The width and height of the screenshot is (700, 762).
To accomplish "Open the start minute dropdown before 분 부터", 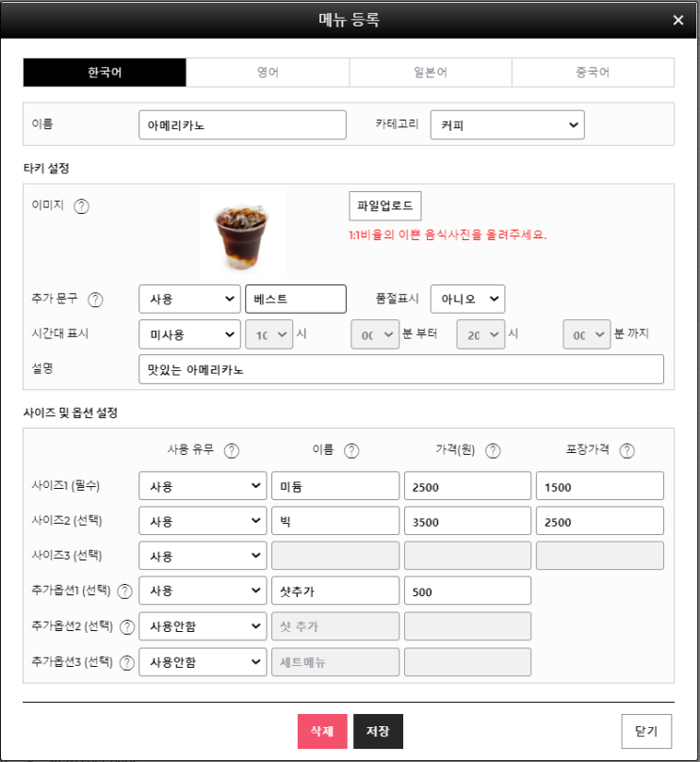I will tap(375, 334).
